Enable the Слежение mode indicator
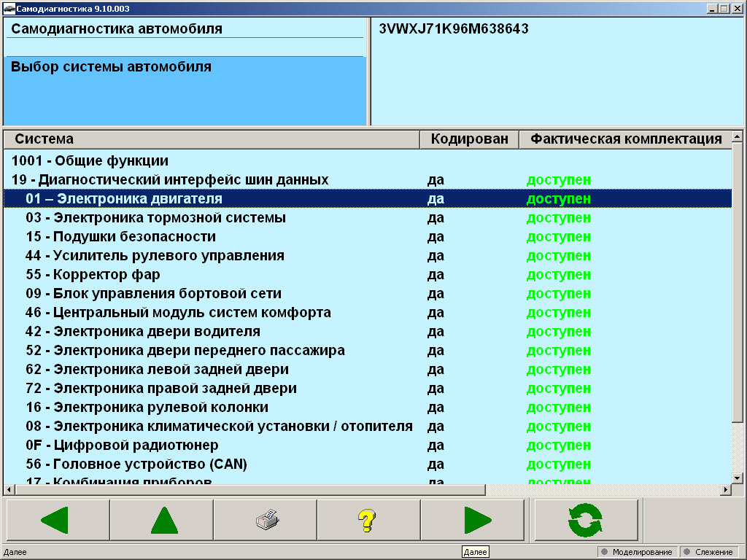747x560 pixels. coord(709,552)
